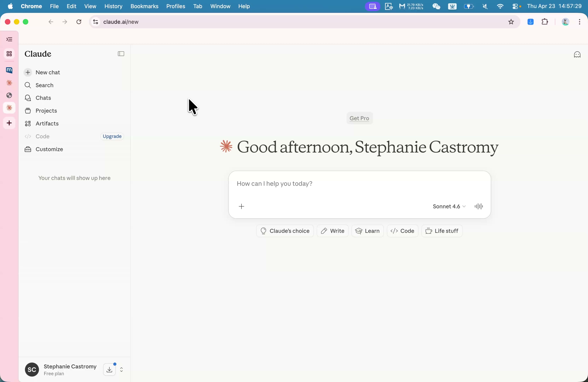Select the Claude tab above the globe icon
The width and height of the screenshot is (588, 382).
pyautogui.click(x=9, y=83)
